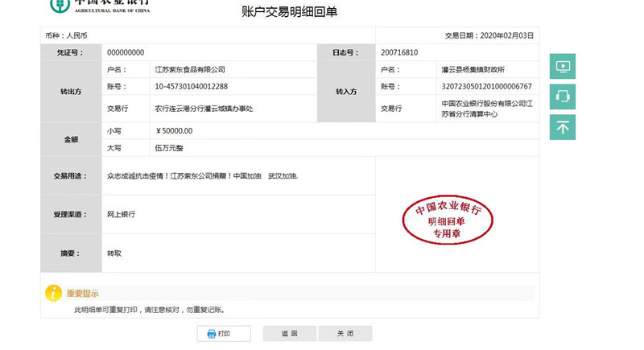The width and height of the screenshot is (644, 350).
Task: Select the summary value 转取
Action: point(114,253)
